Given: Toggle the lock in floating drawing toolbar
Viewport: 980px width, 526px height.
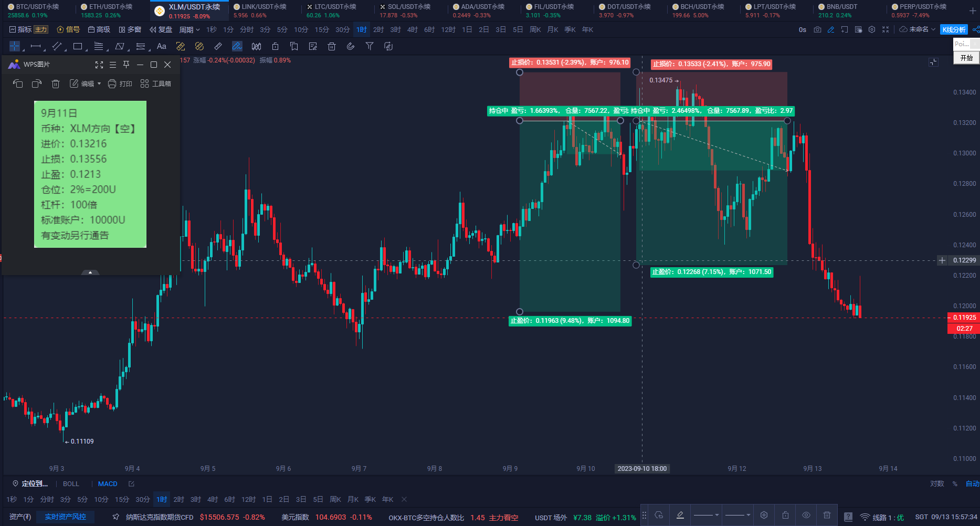Looking at the screenshot, I should click(x=785, y=515).
